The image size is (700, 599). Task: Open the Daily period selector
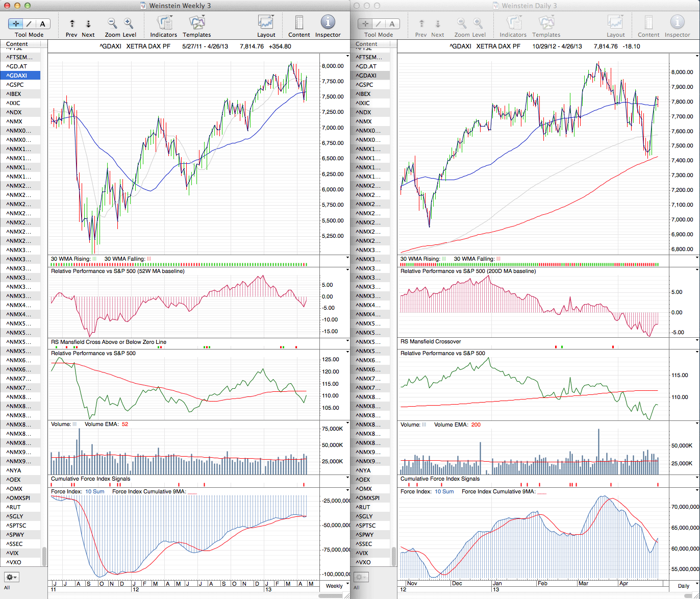point(684,586)
